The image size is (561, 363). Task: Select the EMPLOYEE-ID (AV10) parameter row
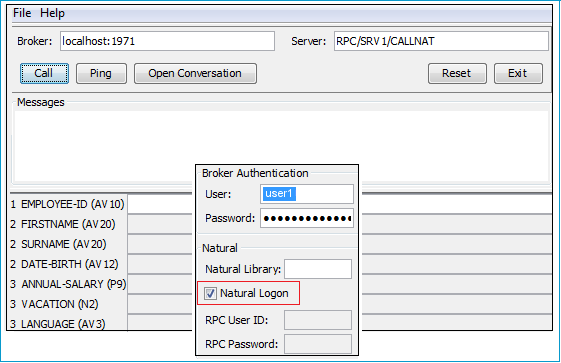67,204
